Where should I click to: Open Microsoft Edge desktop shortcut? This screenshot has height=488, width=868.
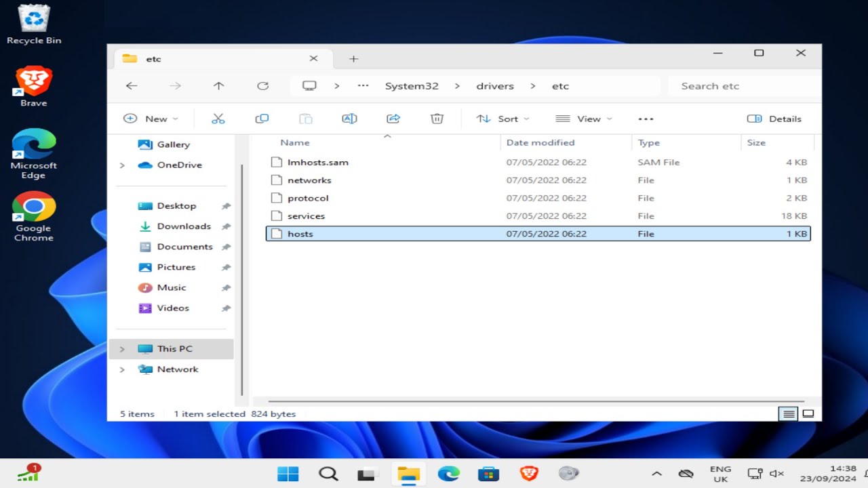point(34,154)
